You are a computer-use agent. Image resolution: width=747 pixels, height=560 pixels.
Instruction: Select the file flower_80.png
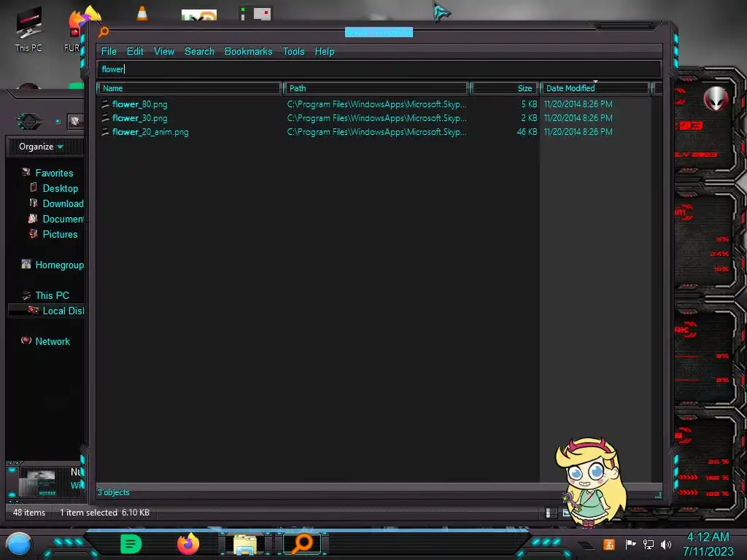[139, 104]
